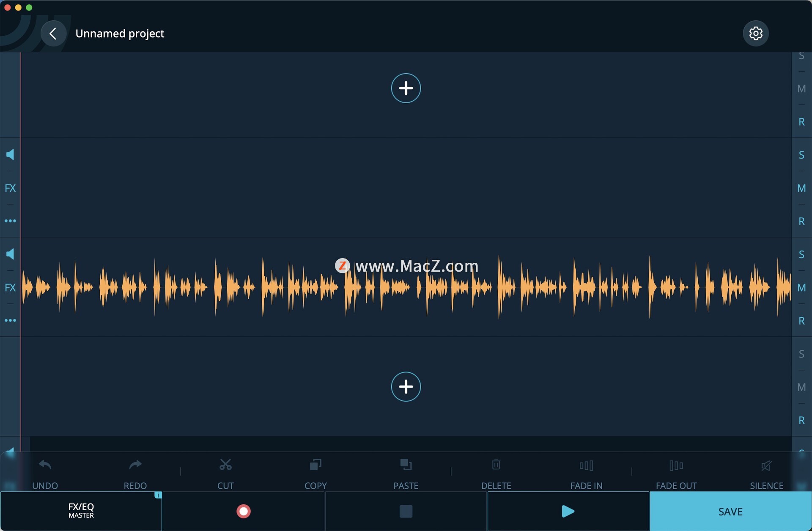Arm recording on the top track with its R button
The width and height of the screenshot is (812, 531).
click(801, 122)
